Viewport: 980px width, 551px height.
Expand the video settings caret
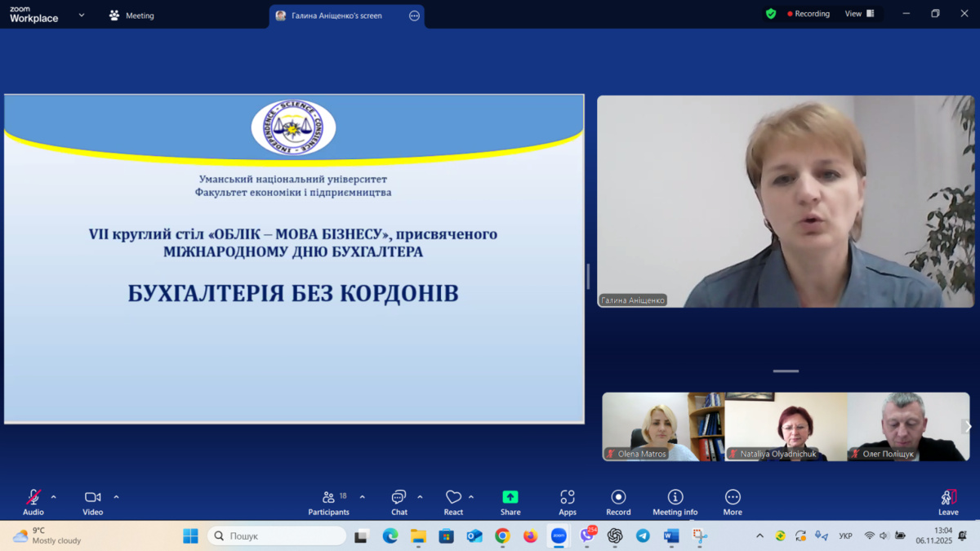click(116, 497)
